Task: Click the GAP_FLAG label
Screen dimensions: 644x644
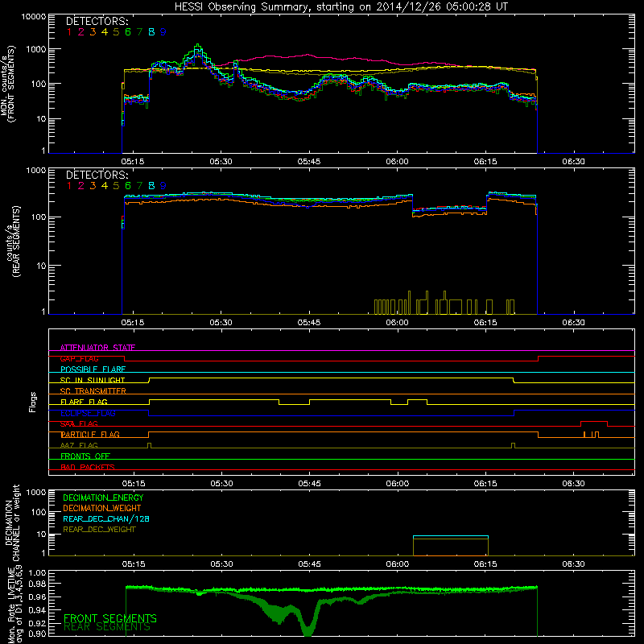Action: [79, 358]
